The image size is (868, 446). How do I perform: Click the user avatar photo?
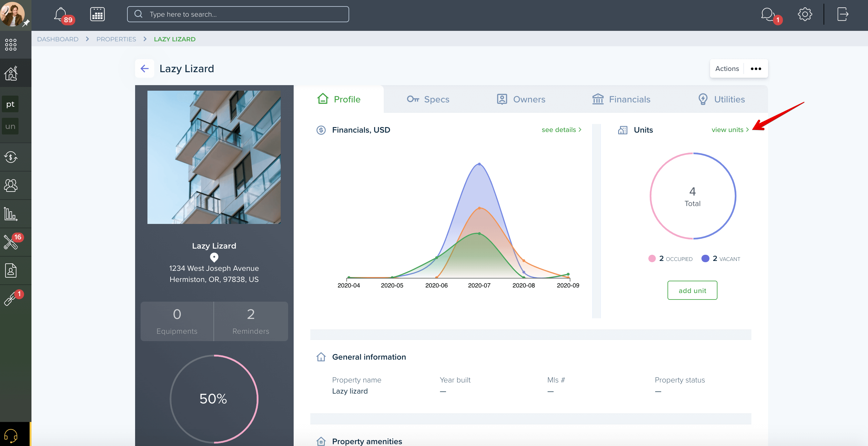pyautogui.click(x=12, y=14)
